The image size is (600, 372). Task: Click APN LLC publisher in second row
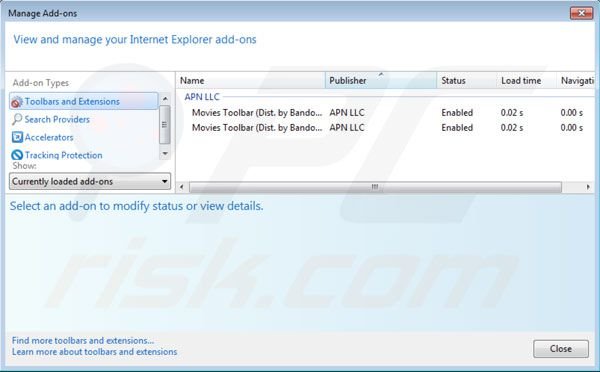point(347,127)
